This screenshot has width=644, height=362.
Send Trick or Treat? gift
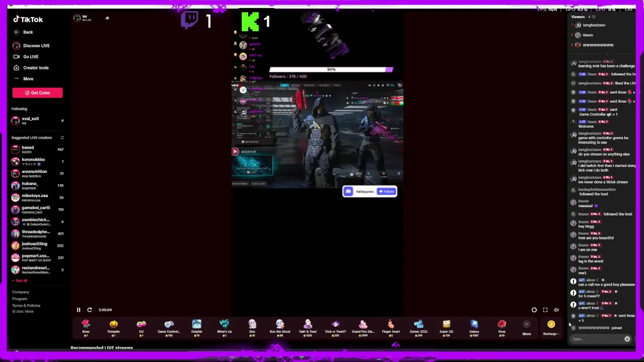click(335, 327)
